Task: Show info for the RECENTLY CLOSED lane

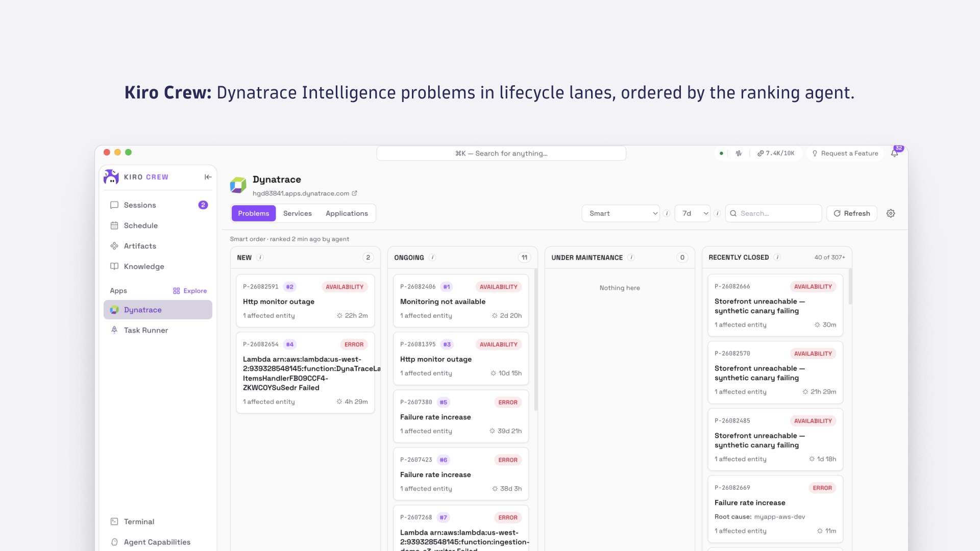Action: click(x=777, y=258)
